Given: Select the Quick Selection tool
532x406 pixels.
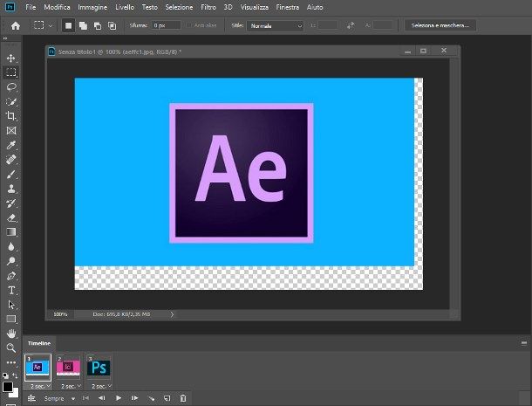Looking at the screenshot, I should 10,101.
